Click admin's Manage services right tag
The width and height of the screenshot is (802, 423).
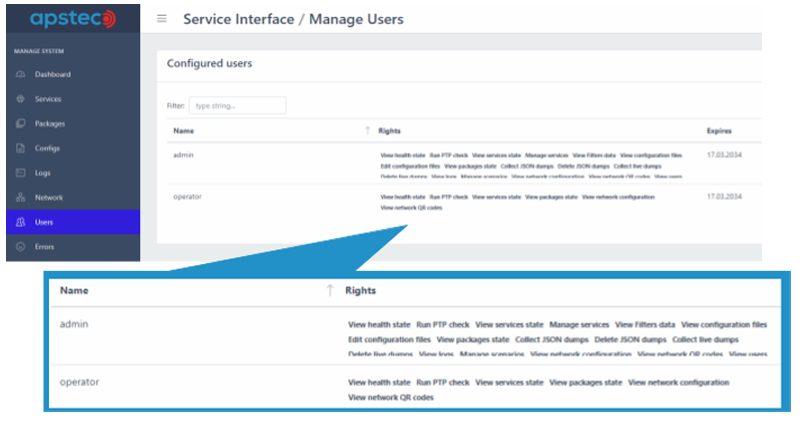pyautogui.click(x=546, y=156)
